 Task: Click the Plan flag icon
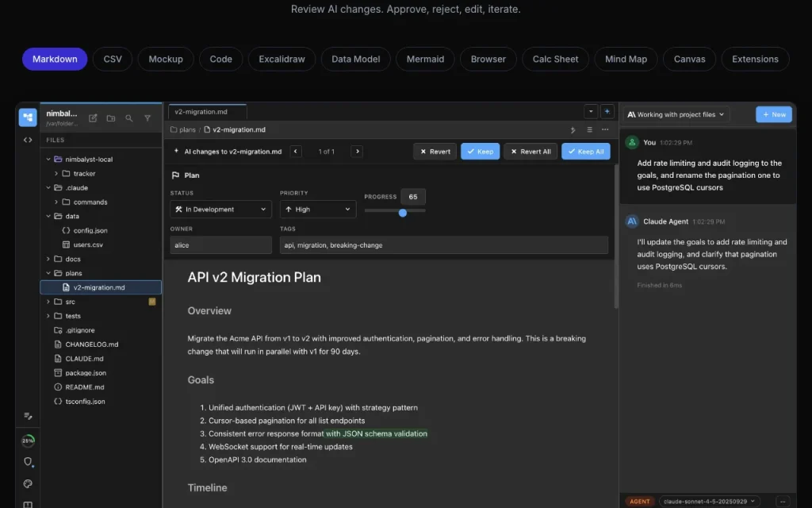point(175,175)
